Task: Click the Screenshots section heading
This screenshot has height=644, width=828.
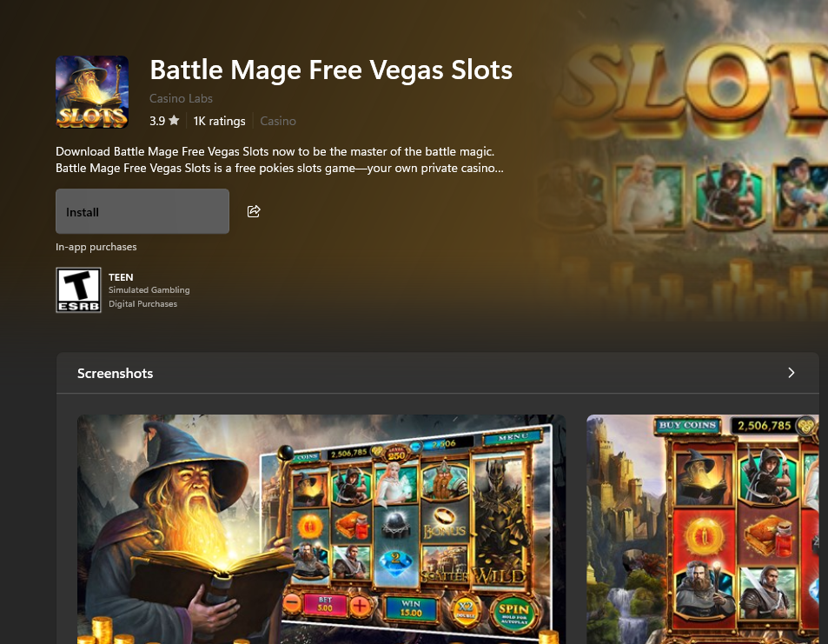Action: (115, 373)
